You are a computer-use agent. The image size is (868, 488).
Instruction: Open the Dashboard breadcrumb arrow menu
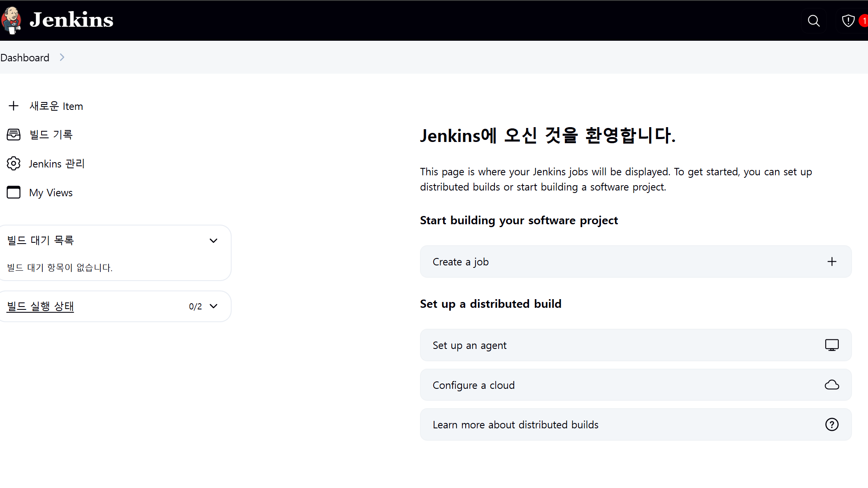(x=62, y=58)
